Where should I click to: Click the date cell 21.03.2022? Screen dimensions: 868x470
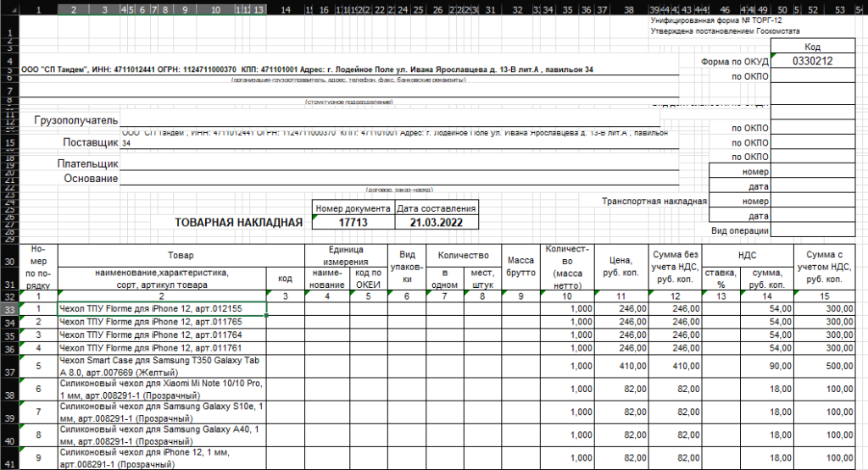[437, 223]
